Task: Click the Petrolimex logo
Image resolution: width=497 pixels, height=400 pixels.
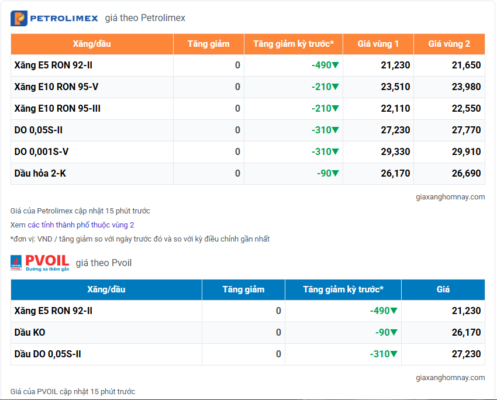Action: (54, 18)
